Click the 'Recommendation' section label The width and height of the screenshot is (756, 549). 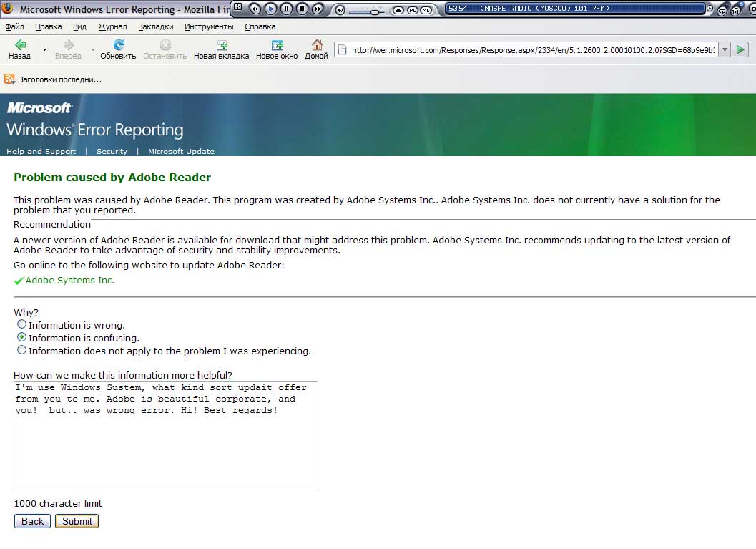pyautogui.click(x=52, y=224)
